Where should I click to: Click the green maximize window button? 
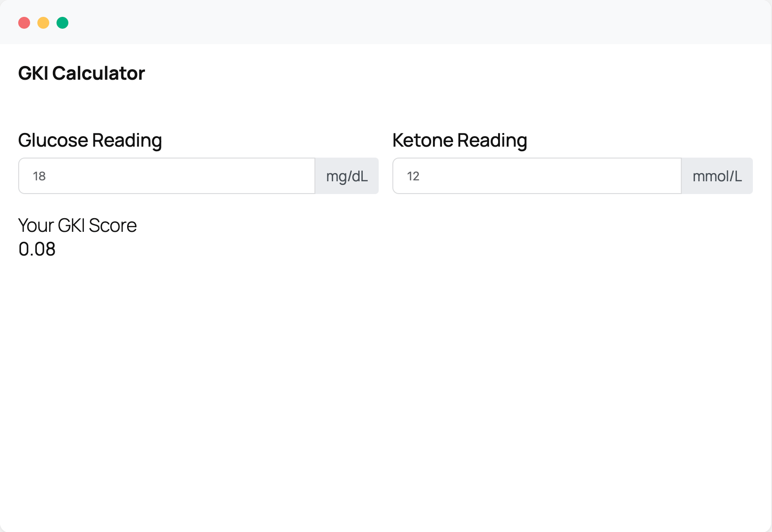pyautogui.click(x=62, y=23)
